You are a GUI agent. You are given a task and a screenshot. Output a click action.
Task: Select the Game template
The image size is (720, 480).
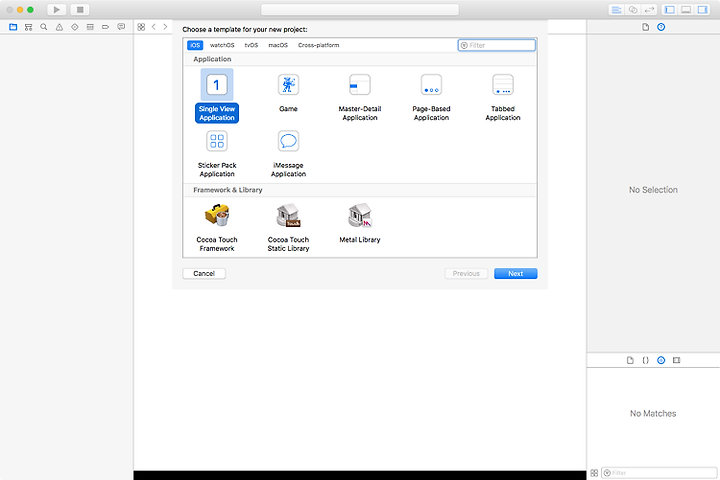pos(288,92)
